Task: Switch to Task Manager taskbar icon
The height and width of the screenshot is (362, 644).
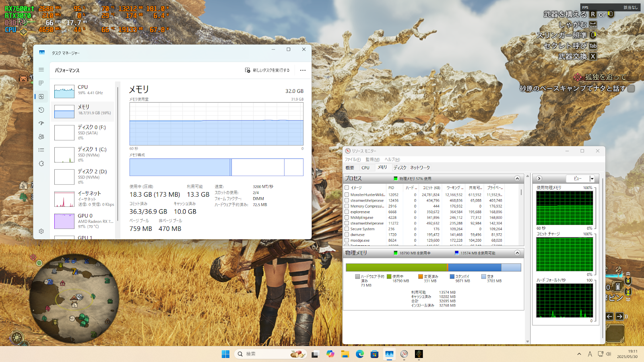Action: tap(389, 354)
